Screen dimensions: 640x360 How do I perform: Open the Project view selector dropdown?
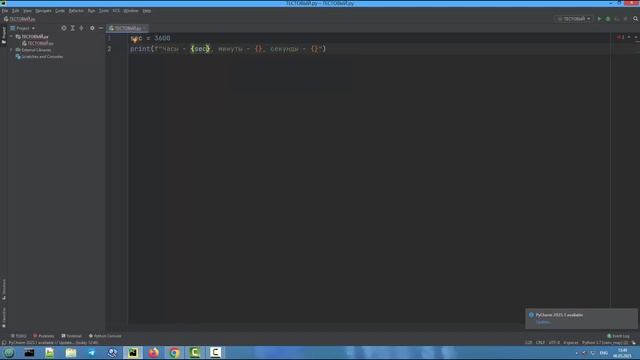coord(23,28)
